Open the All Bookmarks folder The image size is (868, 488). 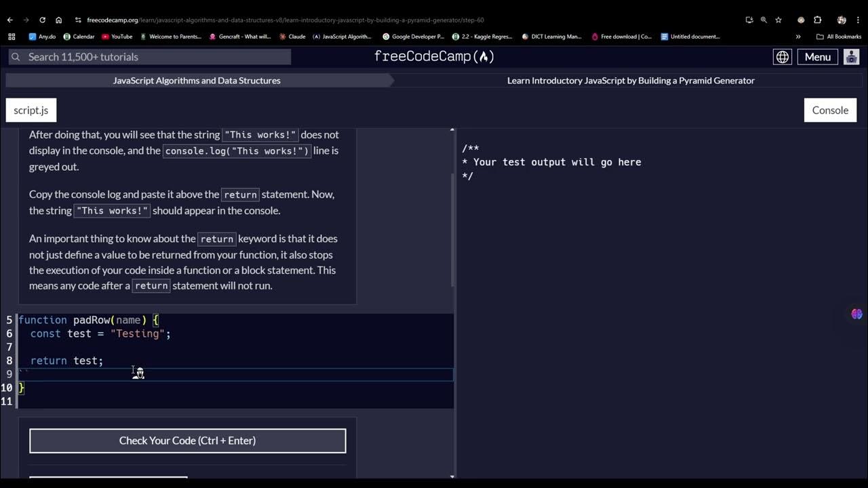click(x=839, y=37)
